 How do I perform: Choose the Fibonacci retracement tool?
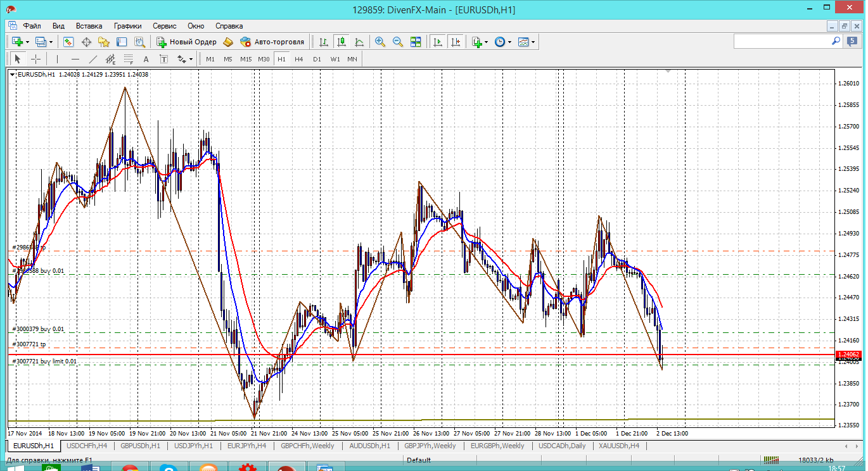click(x=129, y=59)
